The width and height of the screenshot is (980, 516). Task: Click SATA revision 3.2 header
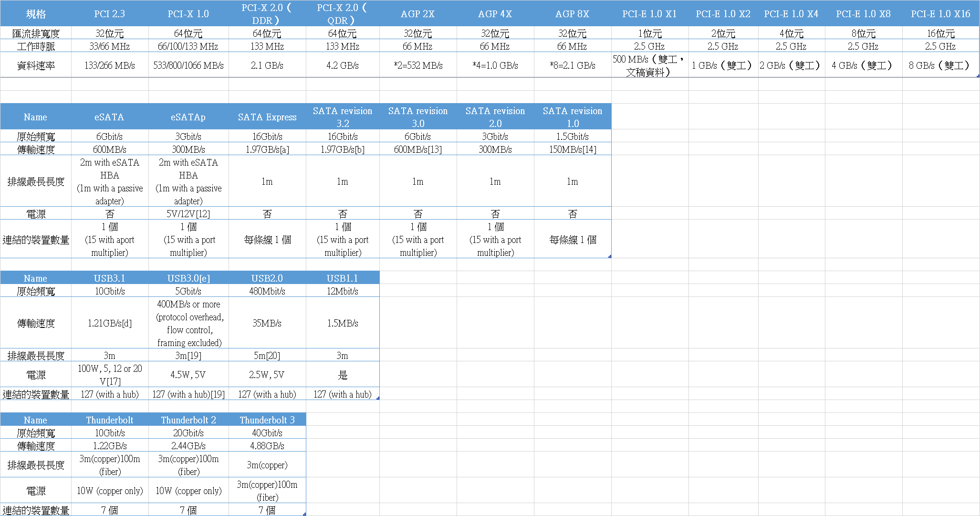pyautogui.click(x=343, y=116)
